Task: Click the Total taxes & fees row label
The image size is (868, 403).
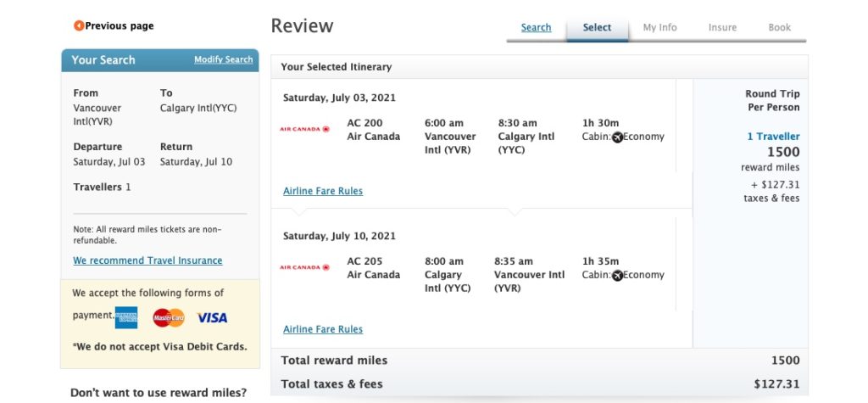Action: [x=331, y=384]
